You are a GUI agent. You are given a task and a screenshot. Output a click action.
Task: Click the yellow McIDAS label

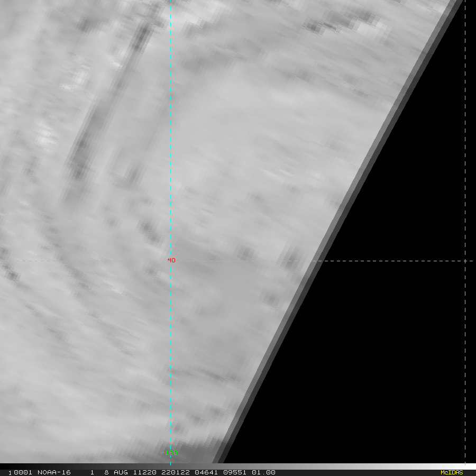click(x=452, y=472)
